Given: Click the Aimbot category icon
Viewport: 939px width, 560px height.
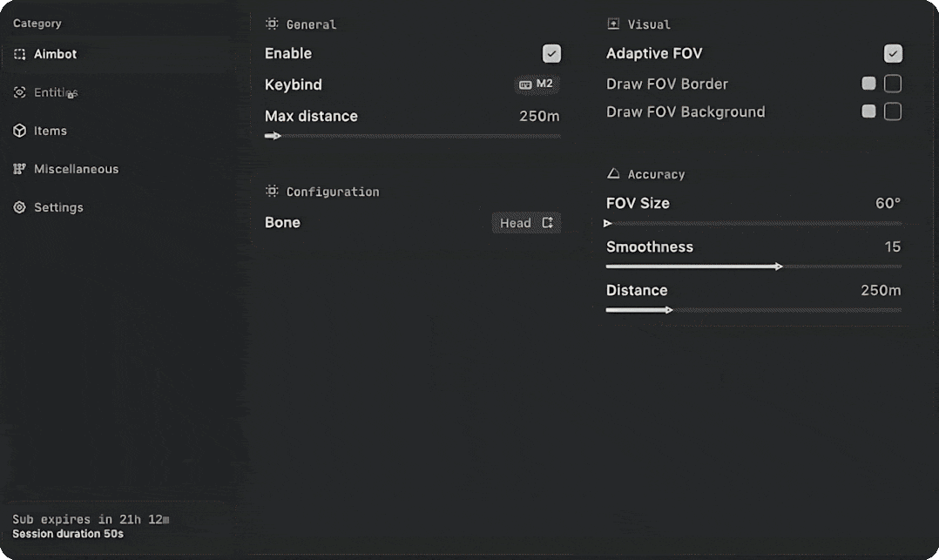Looking at the screenshot, I should [20, 55].
